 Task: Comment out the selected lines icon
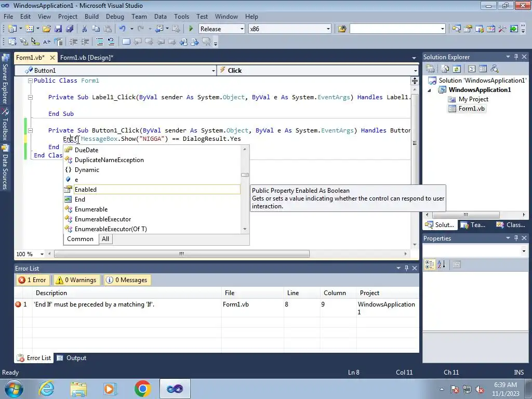pos(100,42)
